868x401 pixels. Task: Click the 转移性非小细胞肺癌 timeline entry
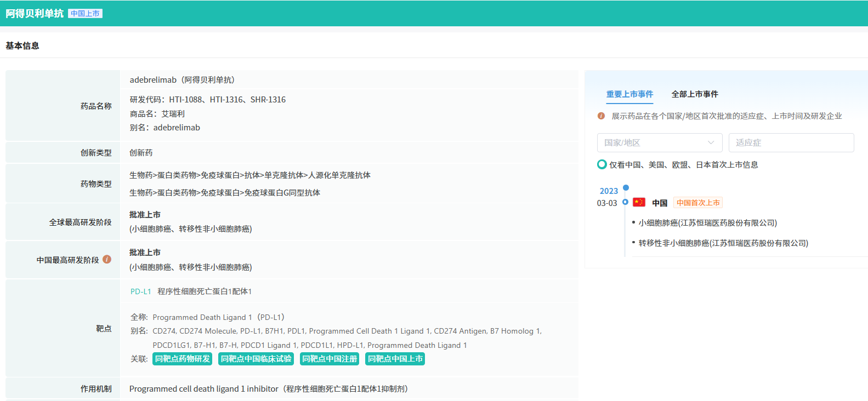click(723, 243)
